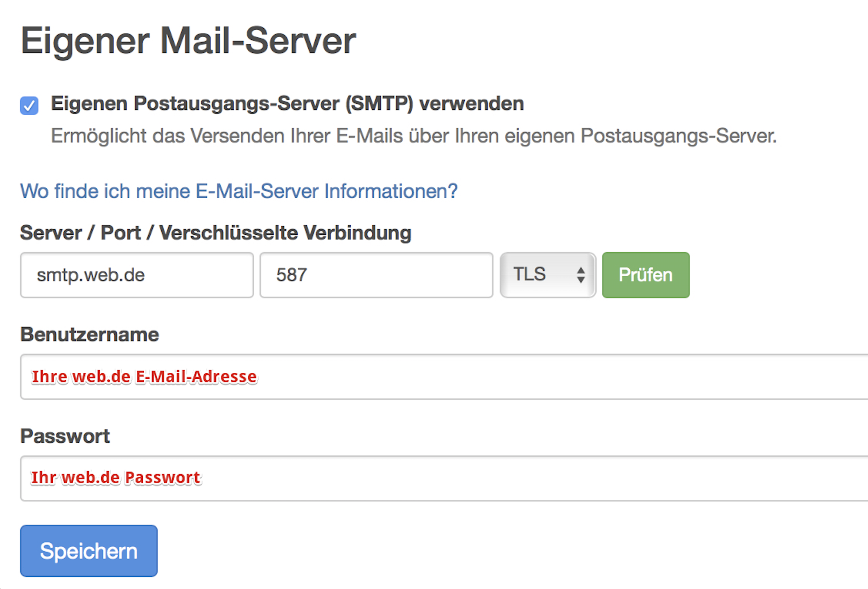Focus the smtp.web.de server field
Viewport: 868px width, 589px height.
click(x=137, y=275)
